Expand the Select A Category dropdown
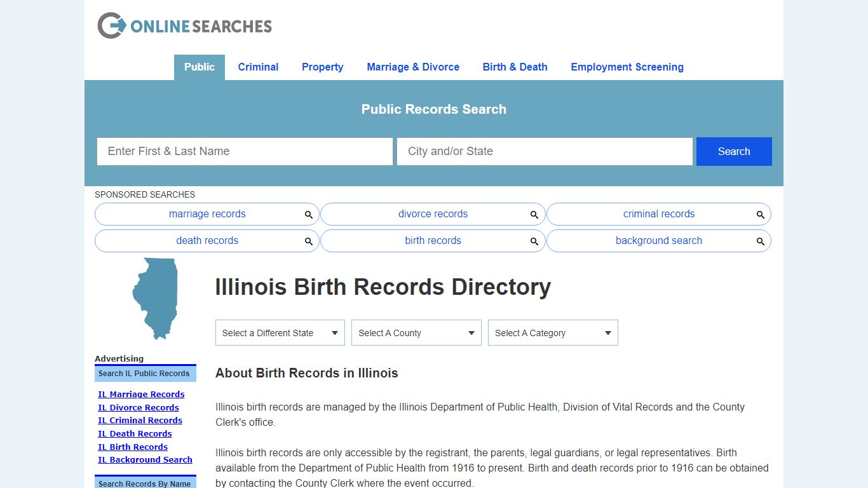868x488 pixels. pos(553,333)
